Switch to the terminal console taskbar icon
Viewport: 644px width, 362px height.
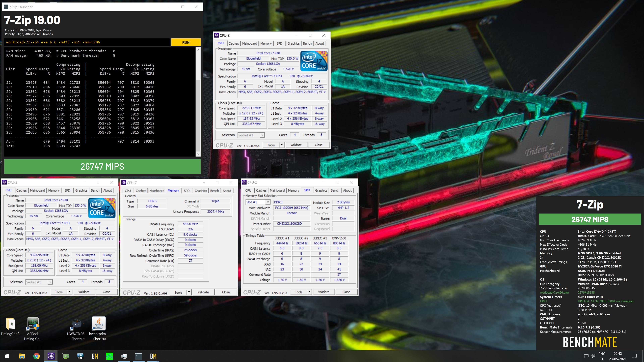click(x=139, y=356)
